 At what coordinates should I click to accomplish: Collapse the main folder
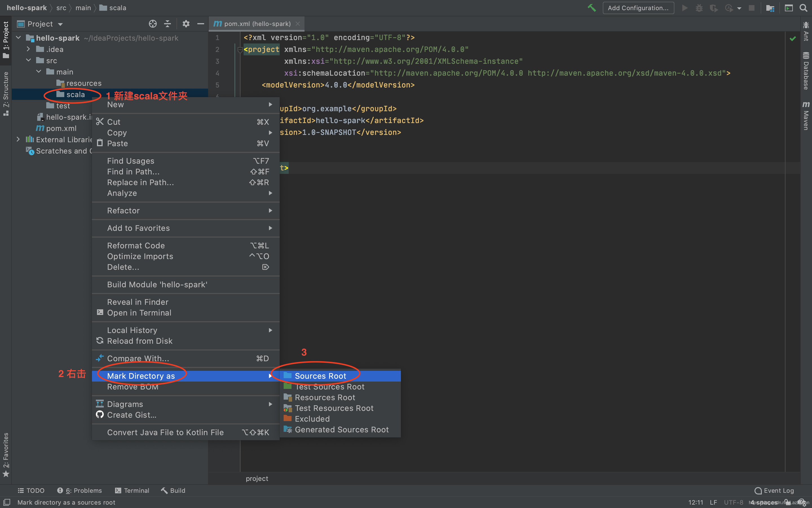click(x=39, y=72)
